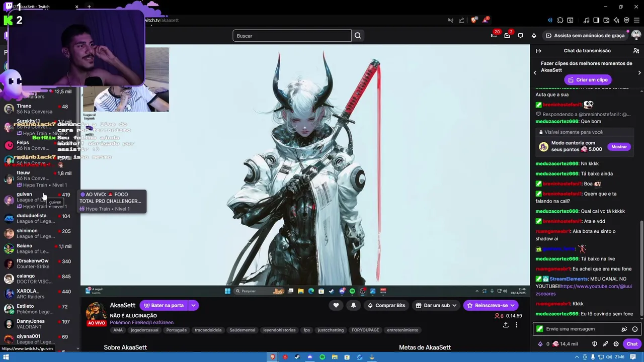Expand the Bater na porta dropdown arrow
The image size is (644, 362).
tap(193, 305)
